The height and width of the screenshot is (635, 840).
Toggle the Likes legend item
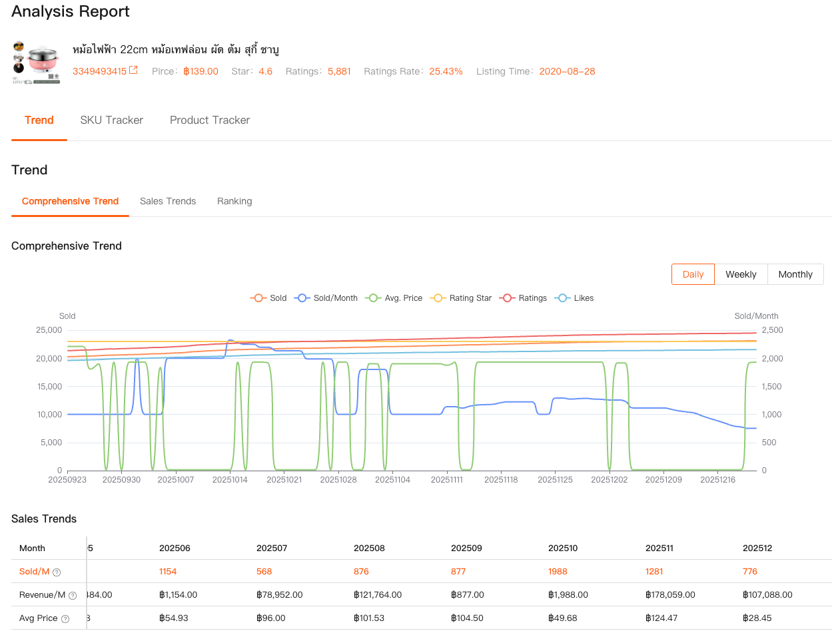575,298
